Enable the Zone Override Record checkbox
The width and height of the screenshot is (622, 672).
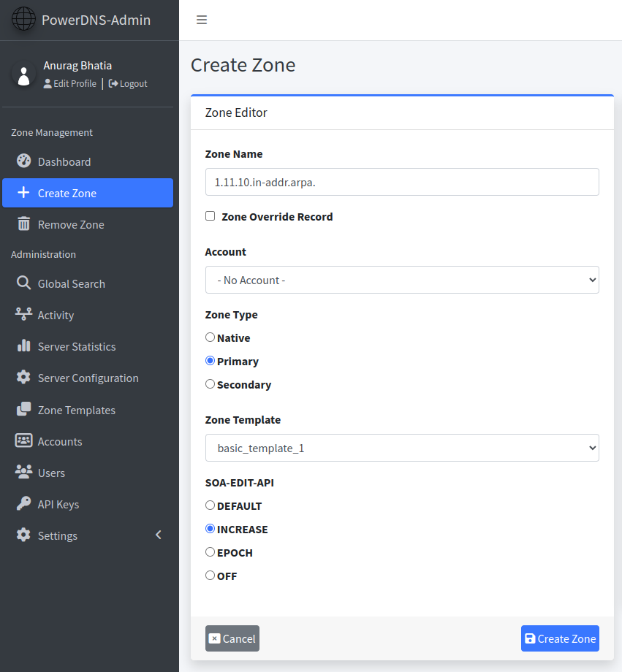(x=211, y=216)
